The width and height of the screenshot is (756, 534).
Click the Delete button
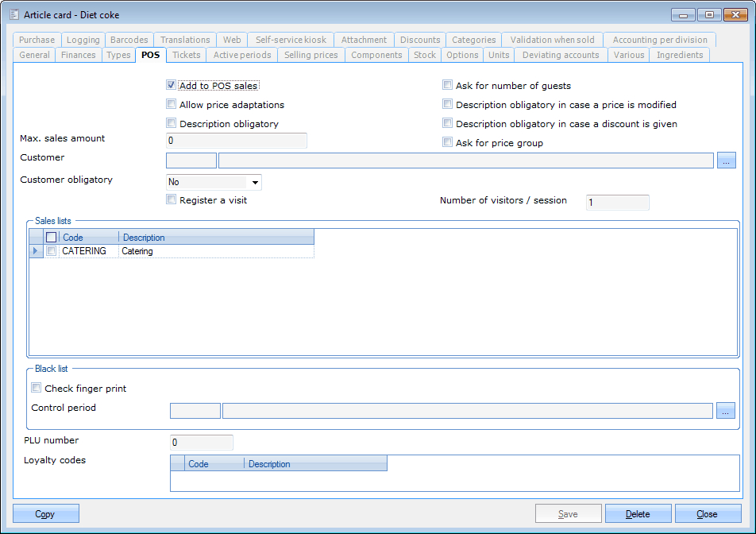[638, 514]
